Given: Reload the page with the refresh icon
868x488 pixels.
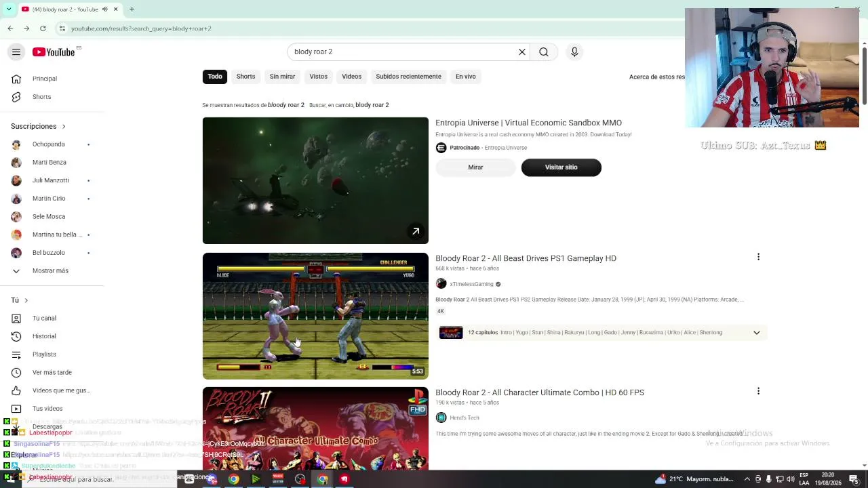Looking at the screenshot, I should tap(43, 28).
